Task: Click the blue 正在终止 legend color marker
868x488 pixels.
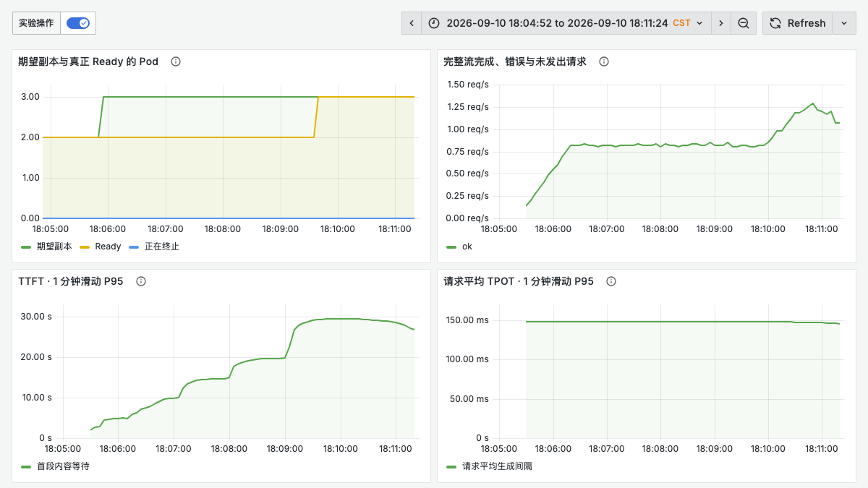Action: [x=133, y=247]
